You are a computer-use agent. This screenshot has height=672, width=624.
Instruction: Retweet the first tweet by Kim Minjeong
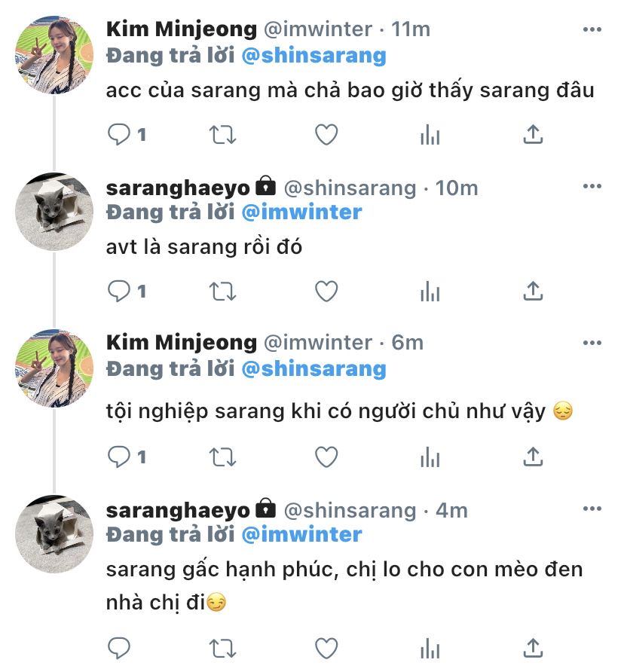(222, 135)
